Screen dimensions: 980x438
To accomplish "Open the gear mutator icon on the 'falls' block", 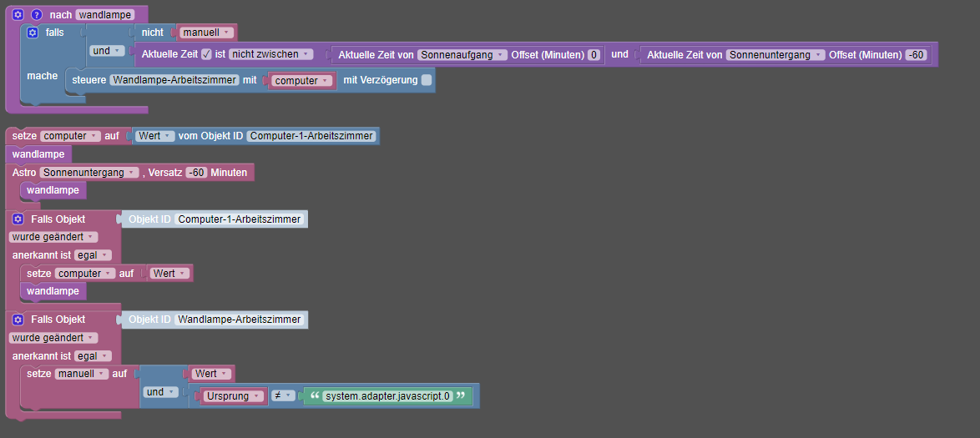I will (x=33, y=33).
